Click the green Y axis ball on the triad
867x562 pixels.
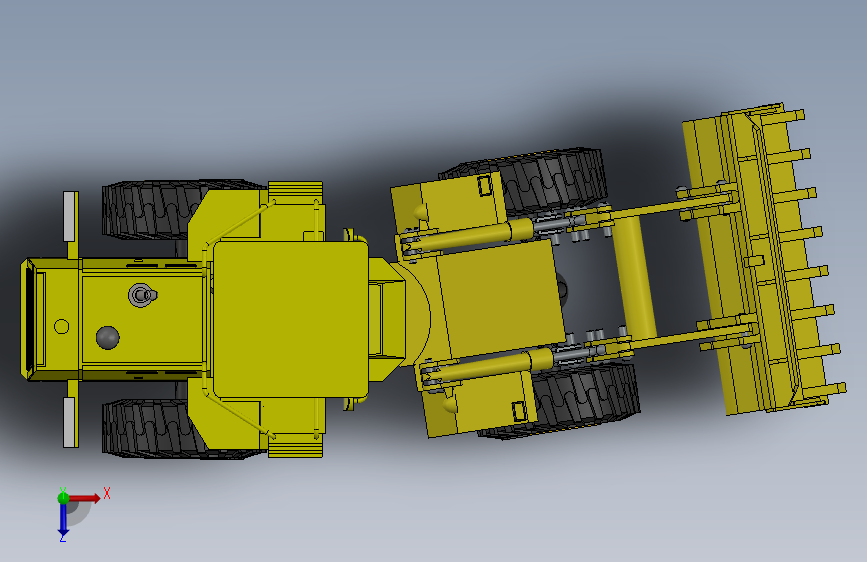pyautogui.click(x=63, y=498)
